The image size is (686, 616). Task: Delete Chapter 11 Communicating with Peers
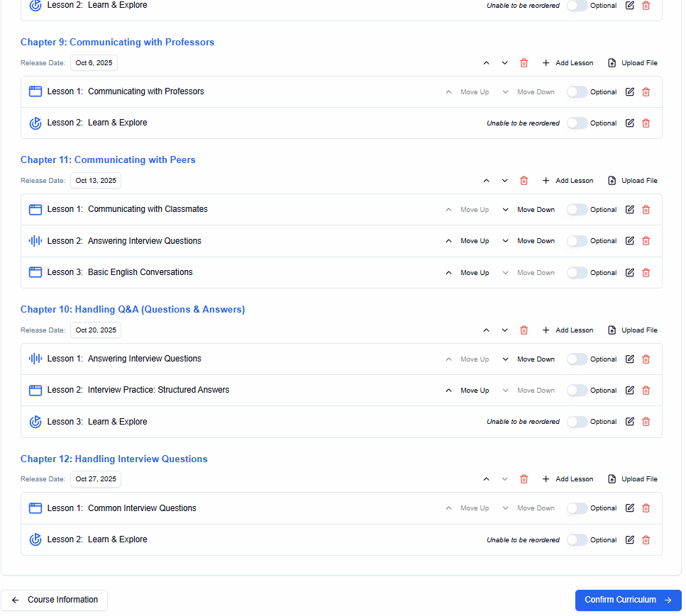524,181
